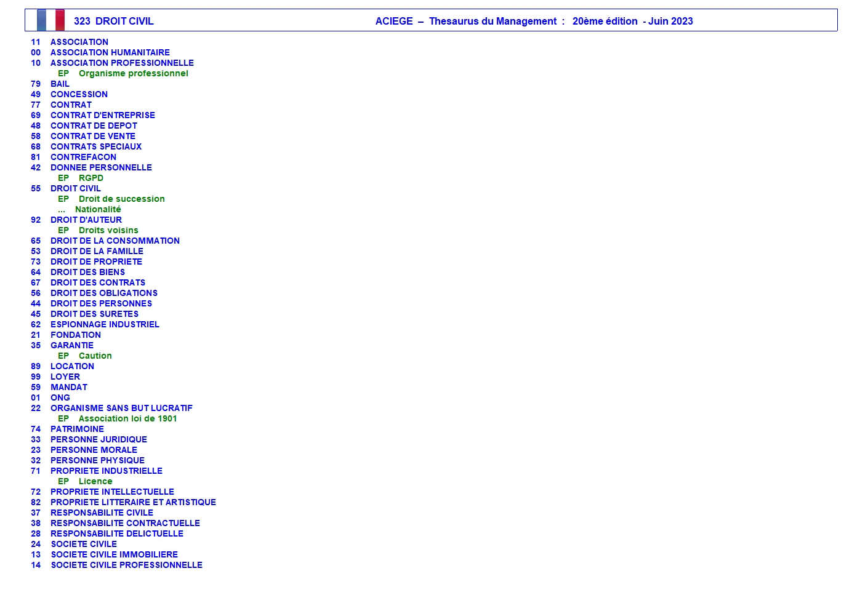Click the French flag icon in header

tap(50, 20)
